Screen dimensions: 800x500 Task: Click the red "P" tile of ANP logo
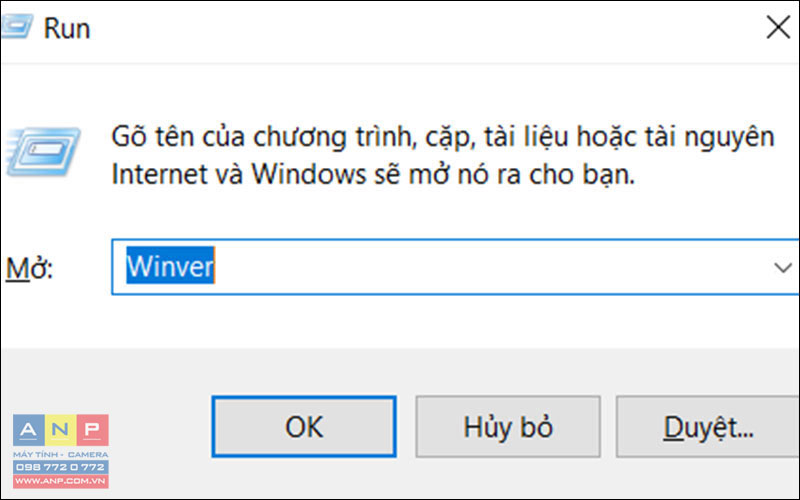[x=93, y=430]
